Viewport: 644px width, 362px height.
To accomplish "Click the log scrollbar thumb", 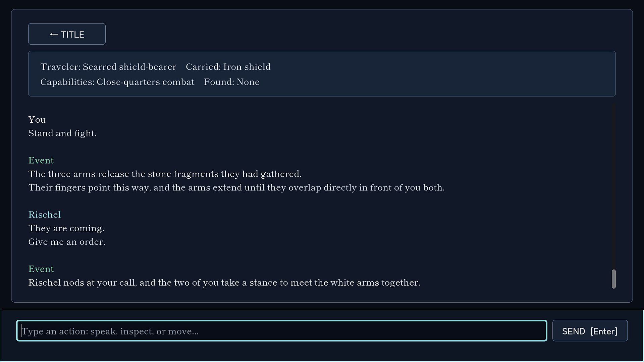I will tap(614, 279).
